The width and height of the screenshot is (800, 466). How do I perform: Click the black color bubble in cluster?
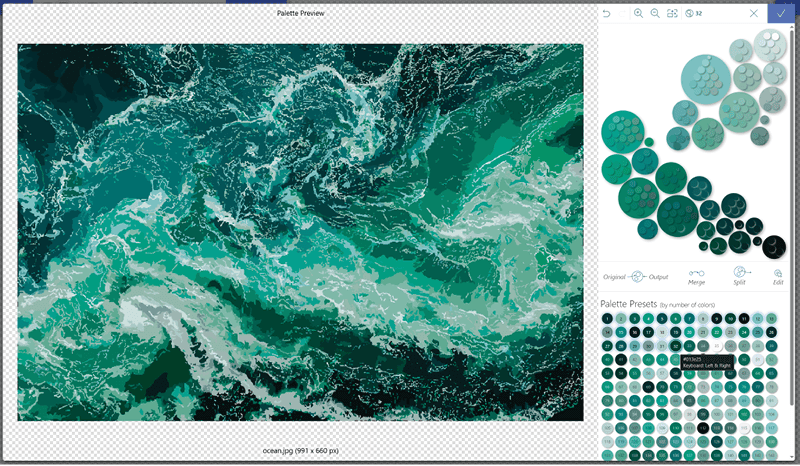pos(774,246)
